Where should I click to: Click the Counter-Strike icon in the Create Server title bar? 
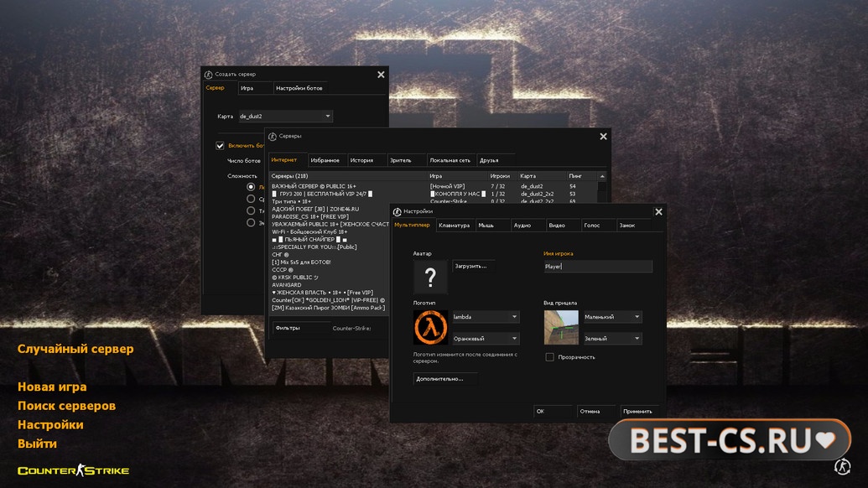(x=208, y=74)
